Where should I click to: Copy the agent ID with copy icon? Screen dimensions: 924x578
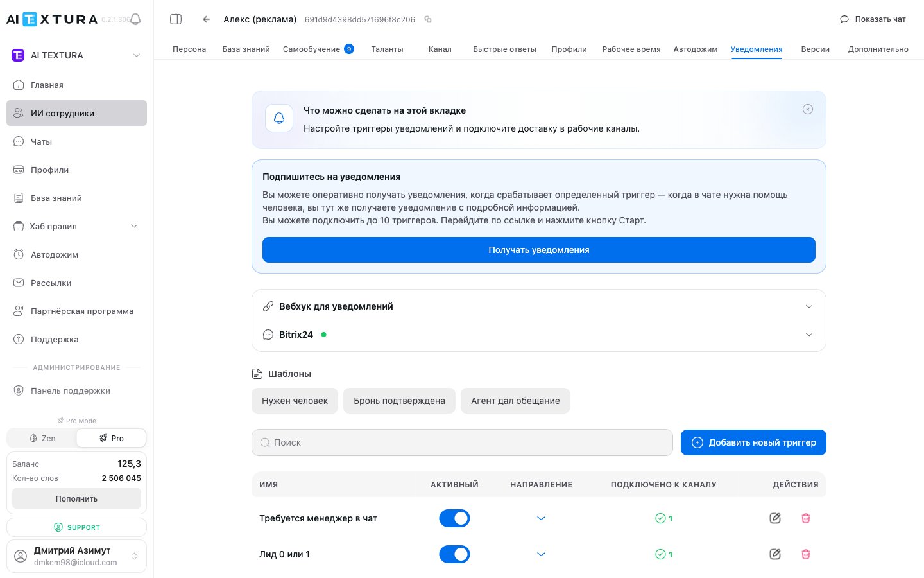click(428, 19)
